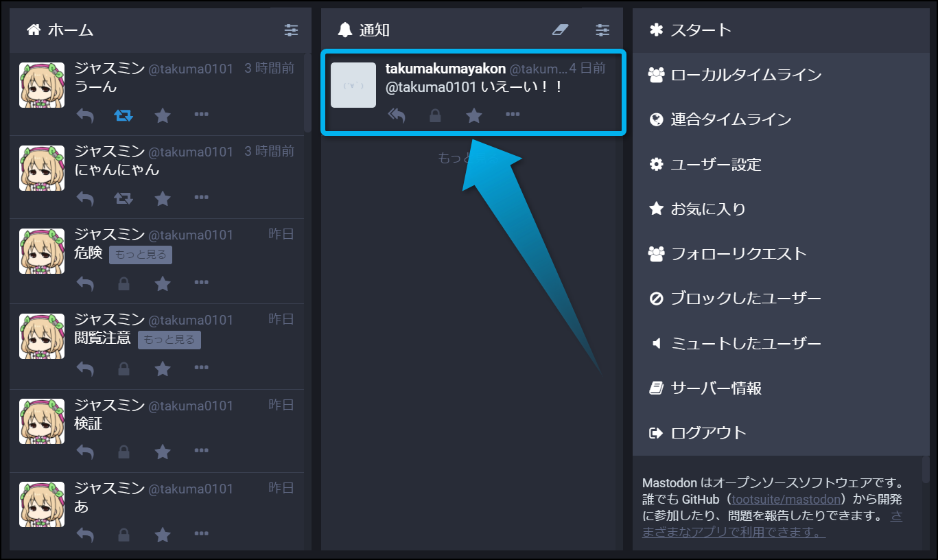This screenshot has height=560, width=938.
Task: Show hidden content of 危険 post
Action: click(141, 255)
